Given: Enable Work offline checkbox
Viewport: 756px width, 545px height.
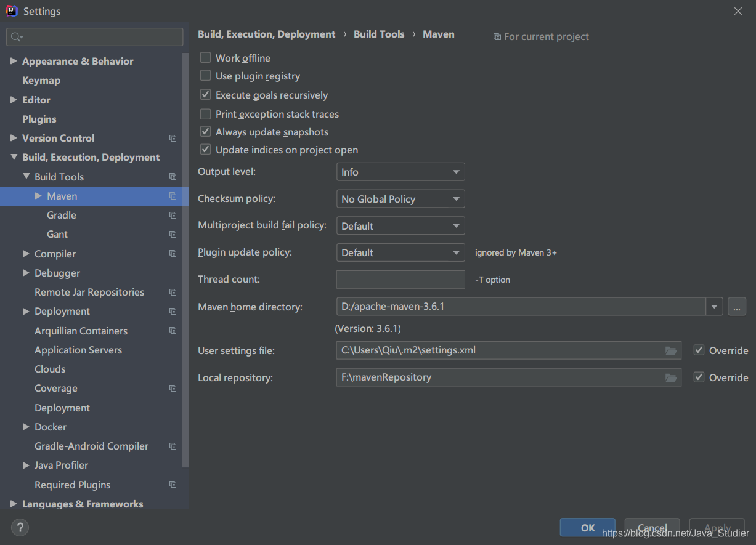Looking at the screenshot, I should click(x=206, y=58).
